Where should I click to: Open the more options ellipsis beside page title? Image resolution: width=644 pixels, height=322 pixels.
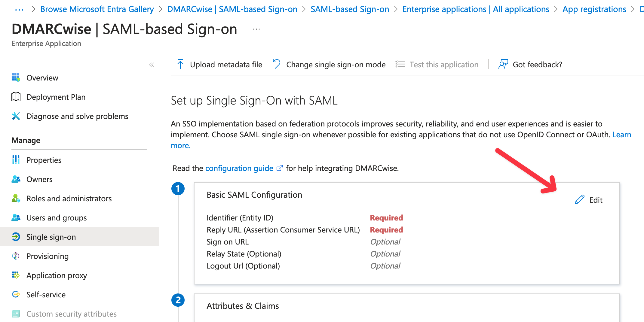256,29
